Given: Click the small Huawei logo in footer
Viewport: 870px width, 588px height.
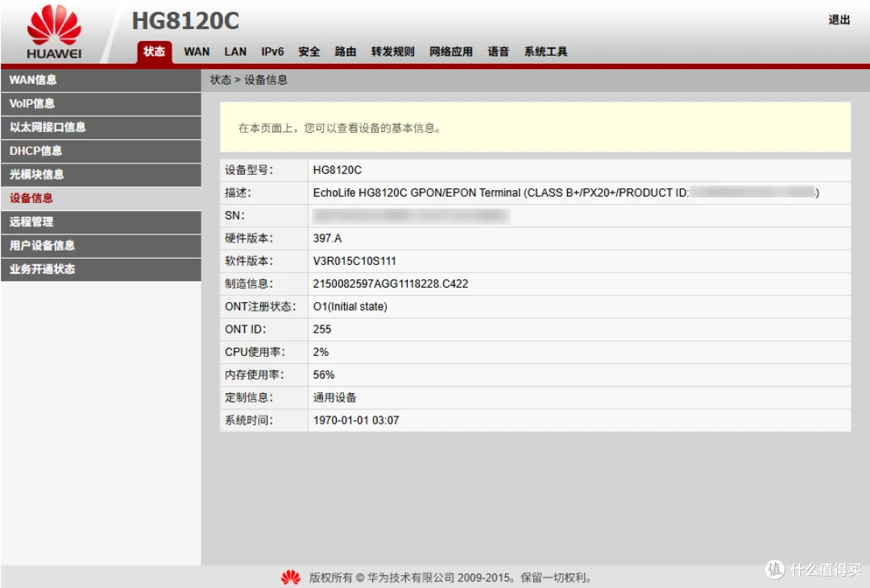Looking at the screenshot, I should point(291,578).
